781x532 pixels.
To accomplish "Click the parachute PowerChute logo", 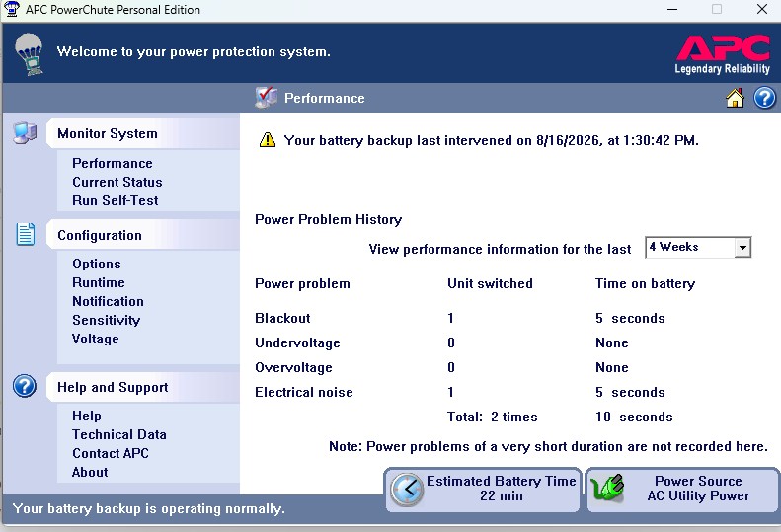I will (x=29, y=54).
